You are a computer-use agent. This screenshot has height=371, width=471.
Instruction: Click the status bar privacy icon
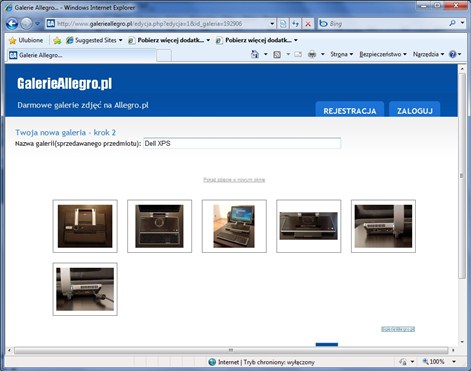coord(403,362)
